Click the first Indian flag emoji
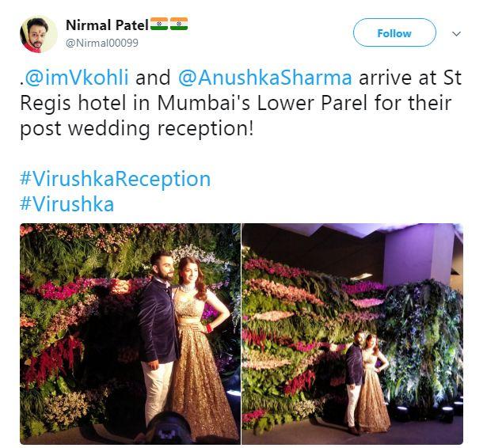 (159, 24)
